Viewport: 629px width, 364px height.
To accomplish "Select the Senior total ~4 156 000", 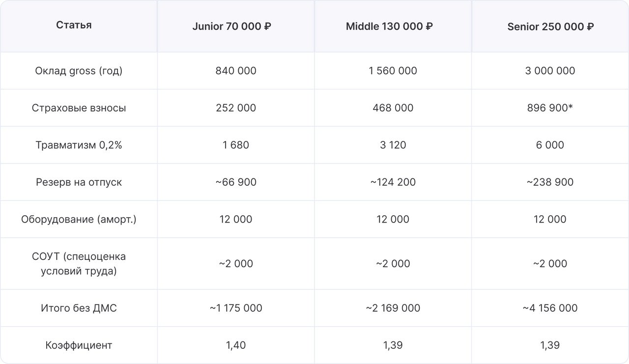I will (x=550, y=308).
